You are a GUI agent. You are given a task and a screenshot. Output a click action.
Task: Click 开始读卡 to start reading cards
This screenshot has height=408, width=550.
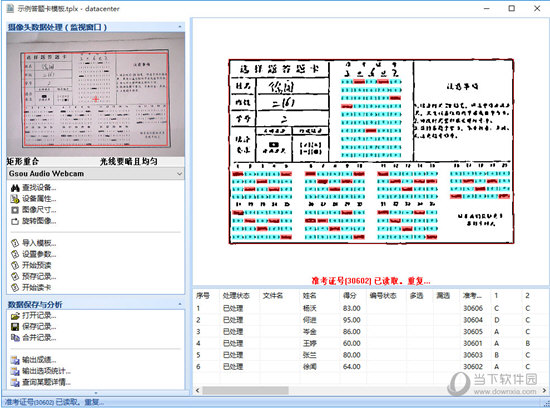[x=36, y=288]
